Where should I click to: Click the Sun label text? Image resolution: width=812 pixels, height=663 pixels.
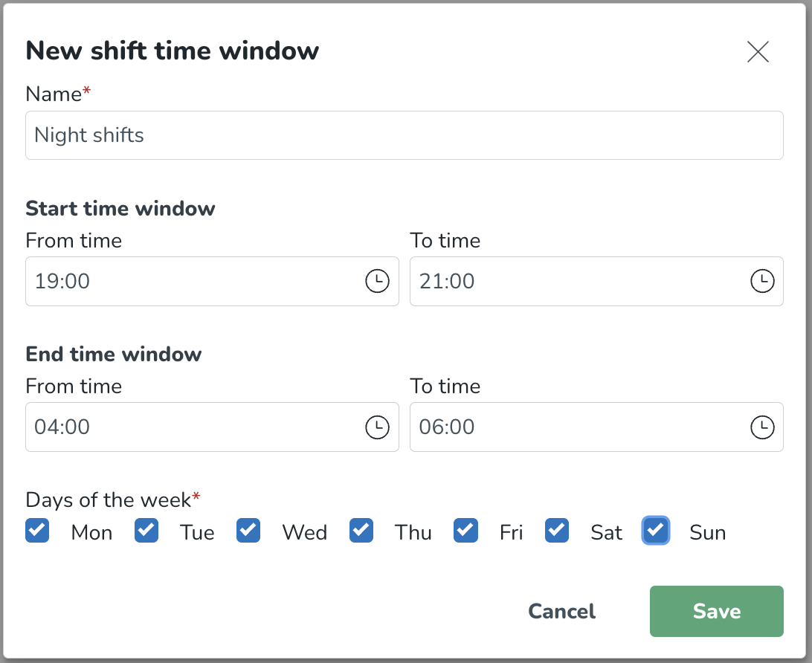[707, 532]
